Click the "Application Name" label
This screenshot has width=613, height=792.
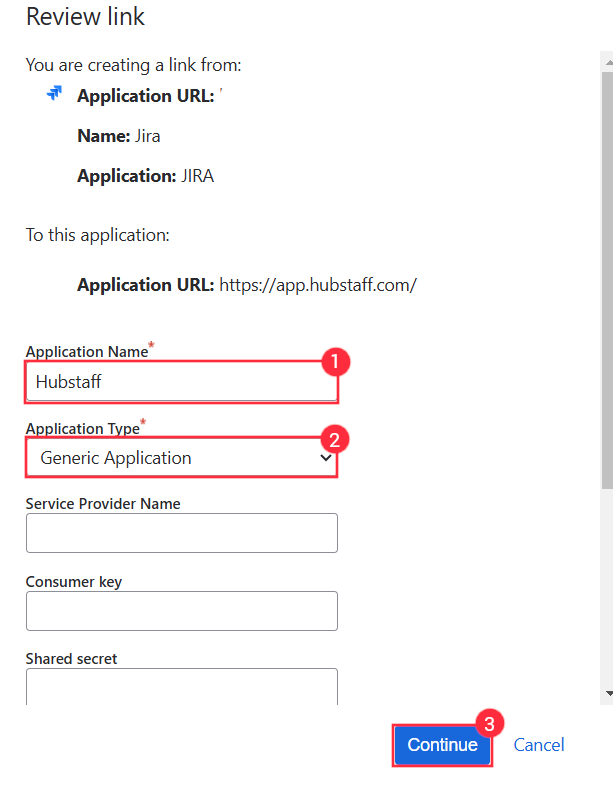coord(87,352)
